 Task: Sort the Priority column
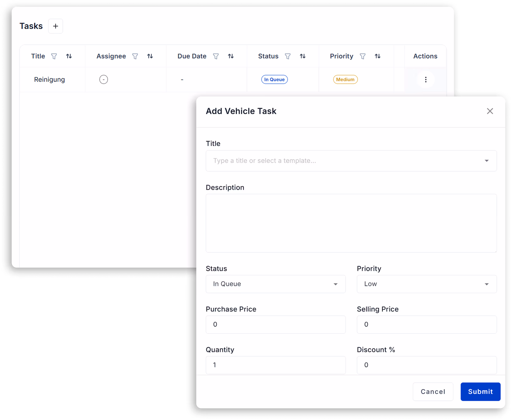click(377, 56)
